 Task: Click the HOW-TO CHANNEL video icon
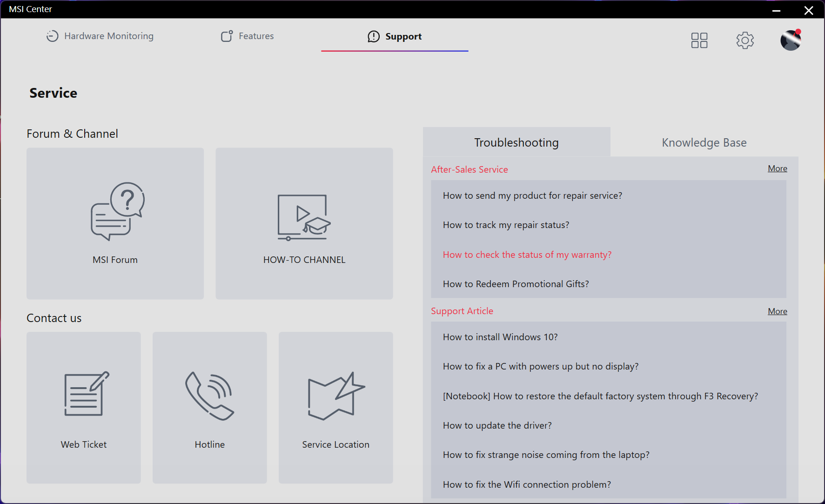coord(304,217)
